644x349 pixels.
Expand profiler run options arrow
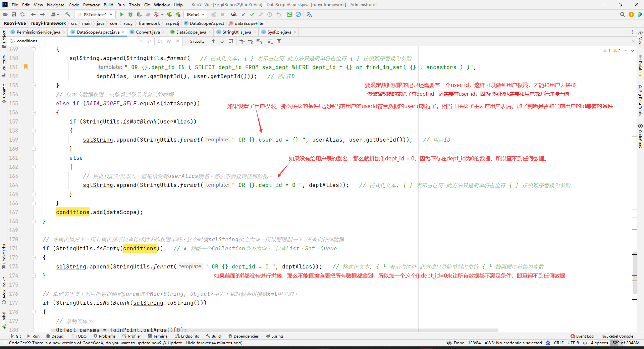click(162, 14)
